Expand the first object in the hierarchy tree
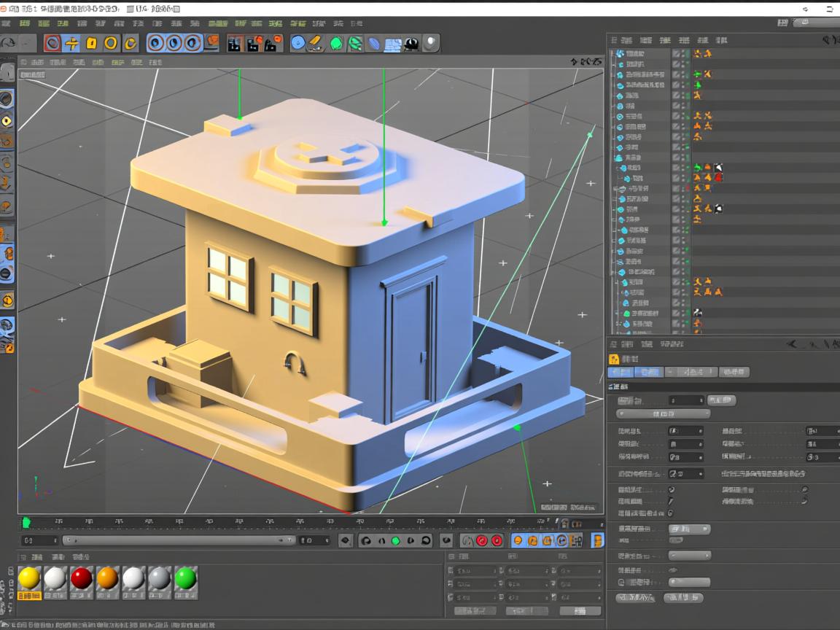The height and width of the screenshot is (630, 840). point(612,54)
